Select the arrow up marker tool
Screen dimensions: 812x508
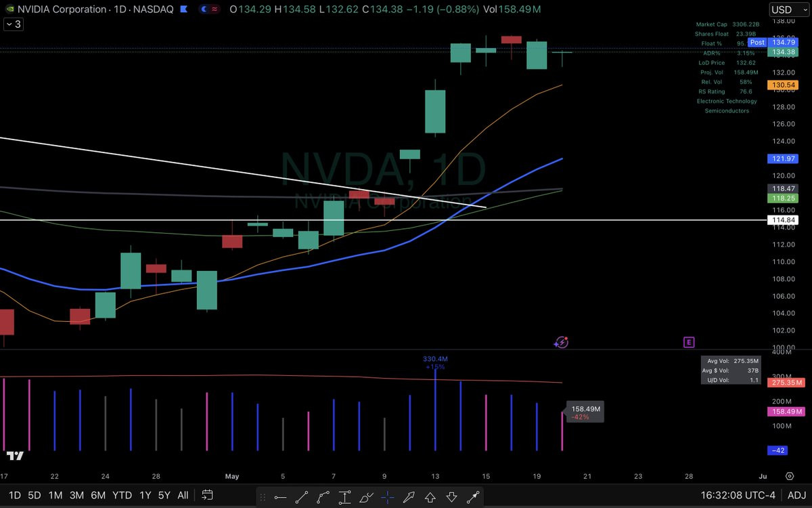[x=430, y=497]
